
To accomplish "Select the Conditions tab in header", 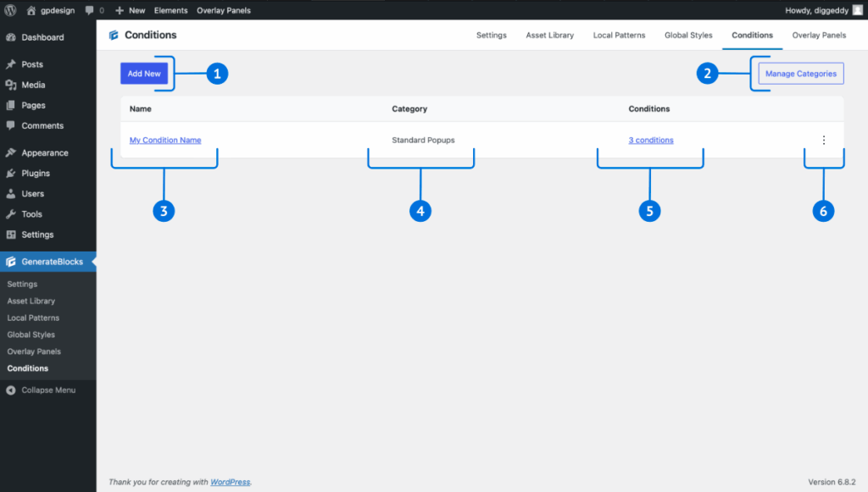I will (x=753, y=35).
